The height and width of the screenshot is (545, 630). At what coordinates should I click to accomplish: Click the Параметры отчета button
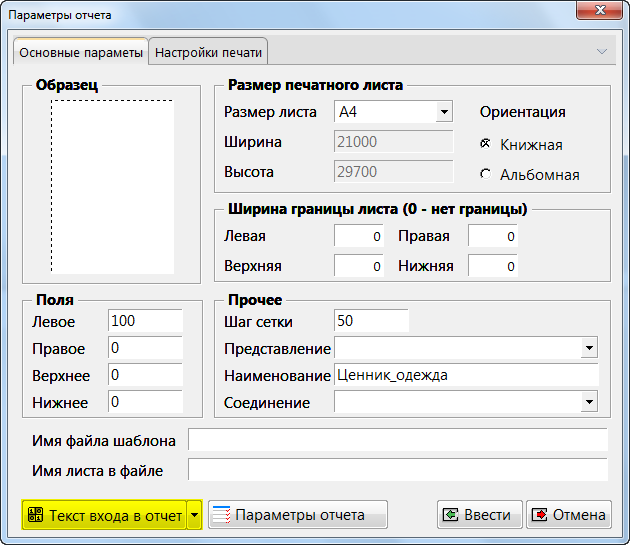coord(298,514)
